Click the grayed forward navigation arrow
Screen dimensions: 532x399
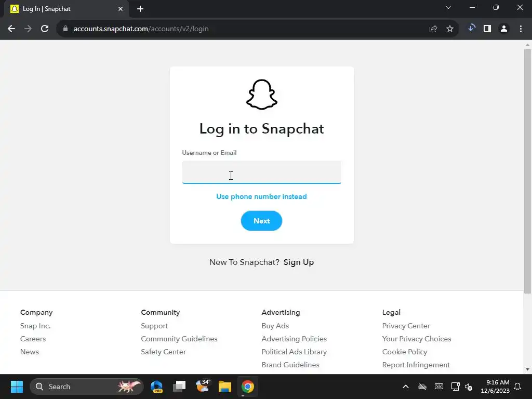pos(28,29)
